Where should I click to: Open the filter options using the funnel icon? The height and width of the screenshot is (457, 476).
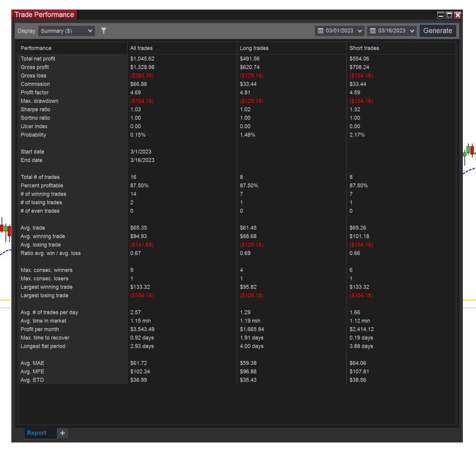point(104,31)
